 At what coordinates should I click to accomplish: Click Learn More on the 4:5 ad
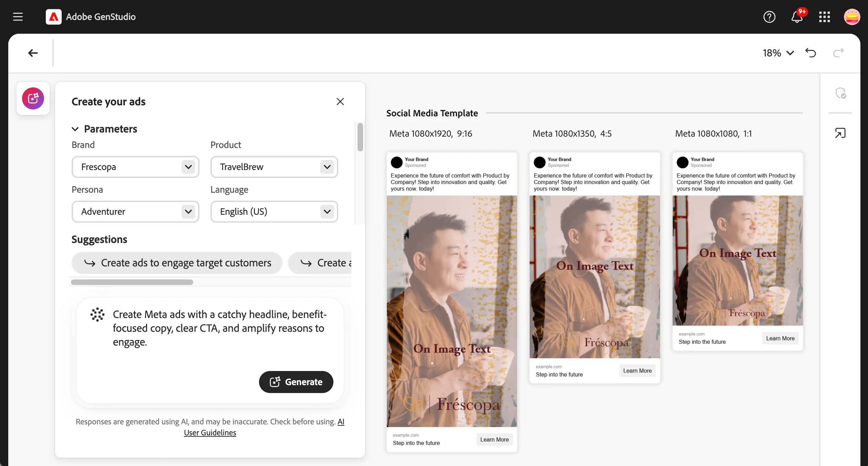638,371
